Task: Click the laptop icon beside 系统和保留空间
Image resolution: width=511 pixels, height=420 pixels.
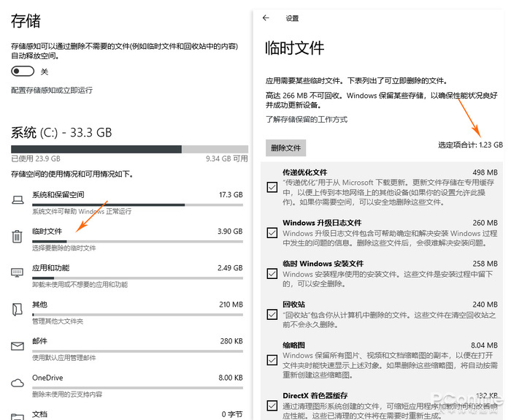Action: [x=18, y=199]
